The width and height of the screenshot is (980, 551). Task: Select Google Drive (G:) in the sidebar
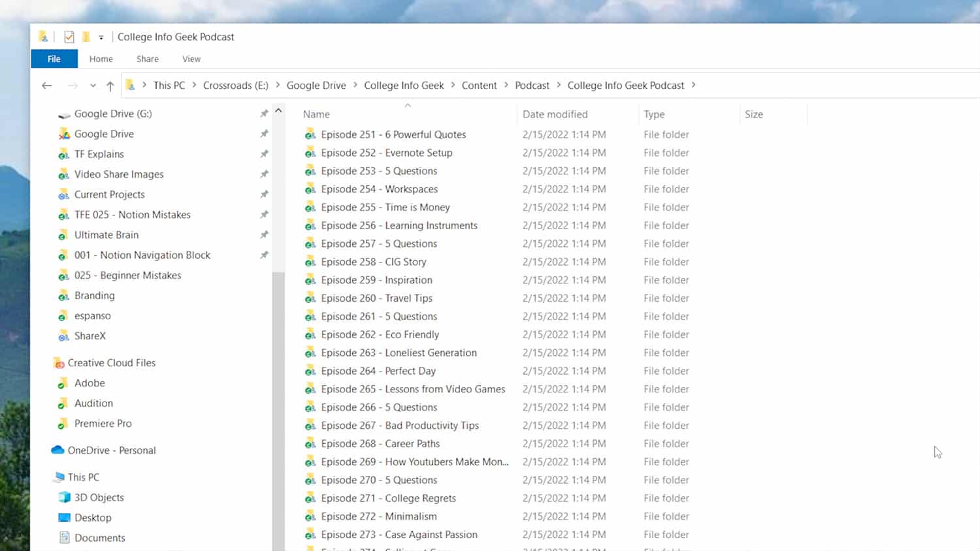coord(112,113)
